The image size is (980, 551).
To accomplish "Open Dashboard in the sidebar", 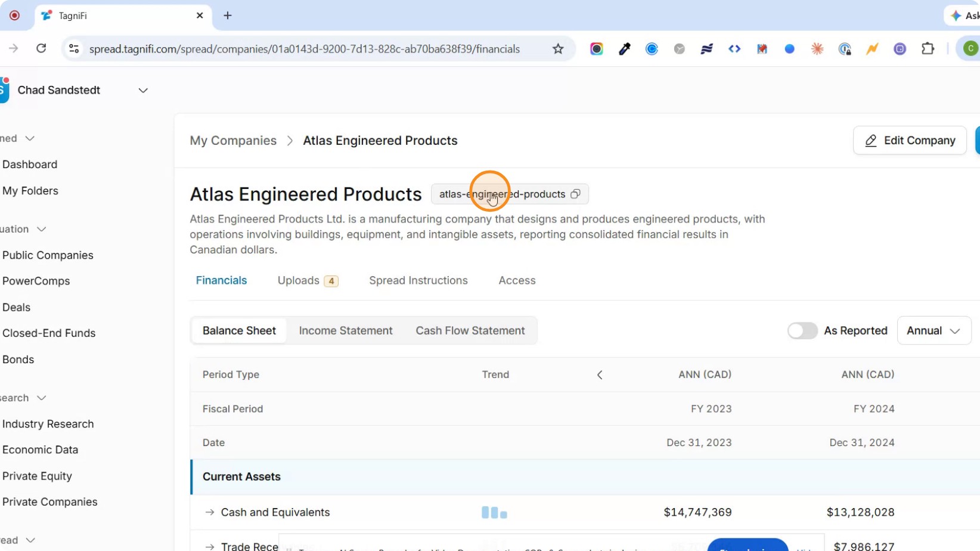I will point(30,165).
